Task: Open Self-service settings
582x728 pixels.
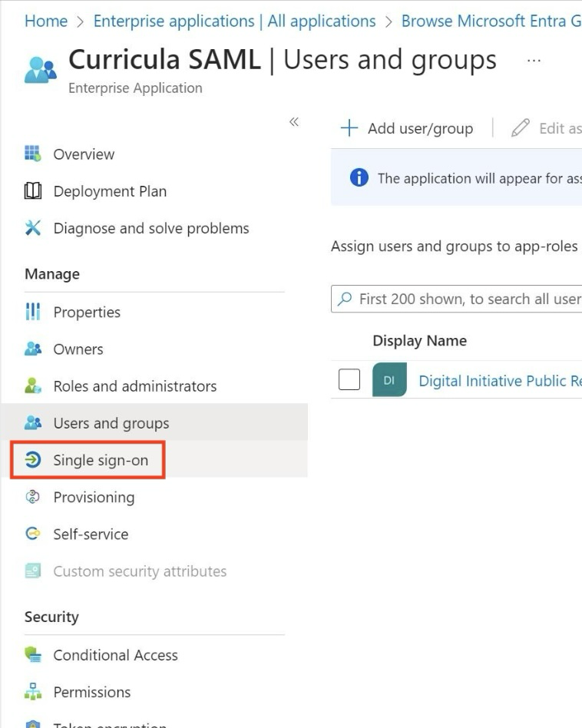Action: (x=154, y=534)
